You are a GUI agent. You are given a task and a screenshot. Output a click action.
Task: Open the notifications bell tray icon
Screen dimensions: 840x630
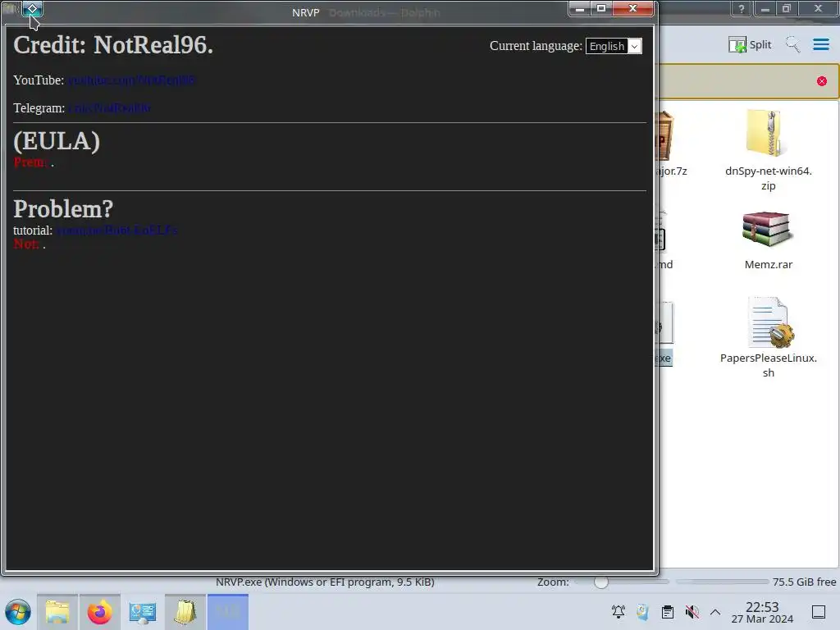[619, 612]
